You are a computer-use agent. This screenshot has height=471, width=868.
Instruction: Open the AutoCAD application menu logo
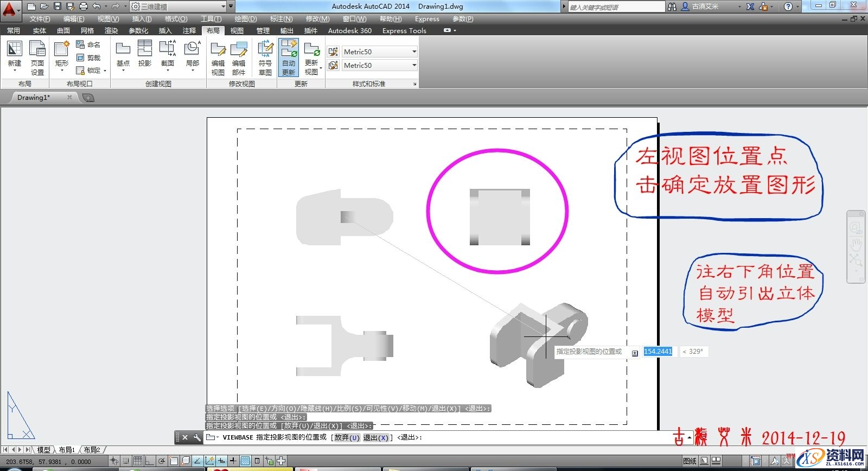(x=10, y=9)
